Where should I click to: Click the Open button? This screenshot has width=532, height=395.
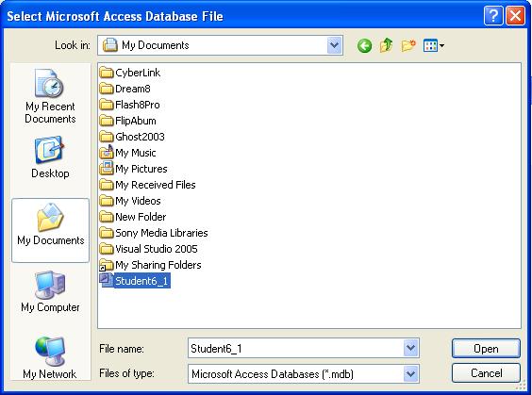(486, 349)
